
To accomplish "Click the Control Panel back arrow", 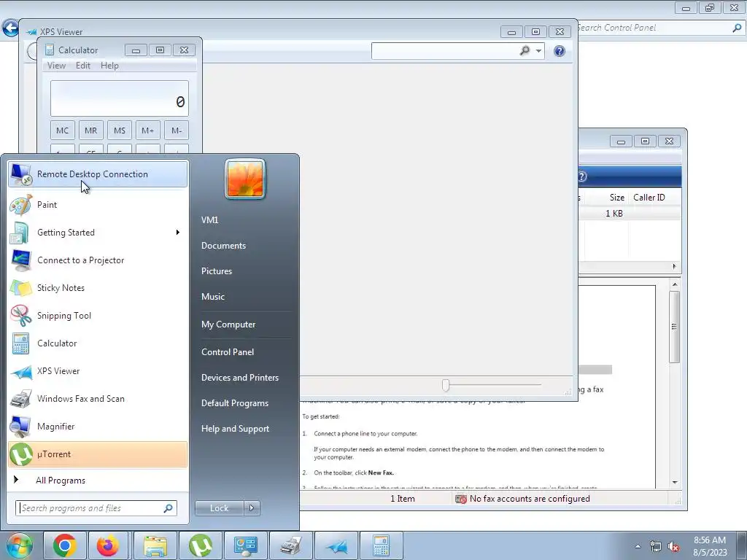I will tap(10, 28).
